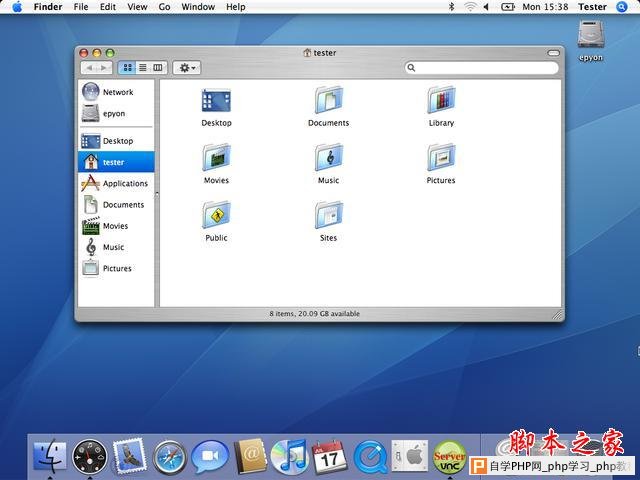Go to Applications in the sidebar
Image resolution: width=640 pixels, height=480 pixels.
pos(116,183)
